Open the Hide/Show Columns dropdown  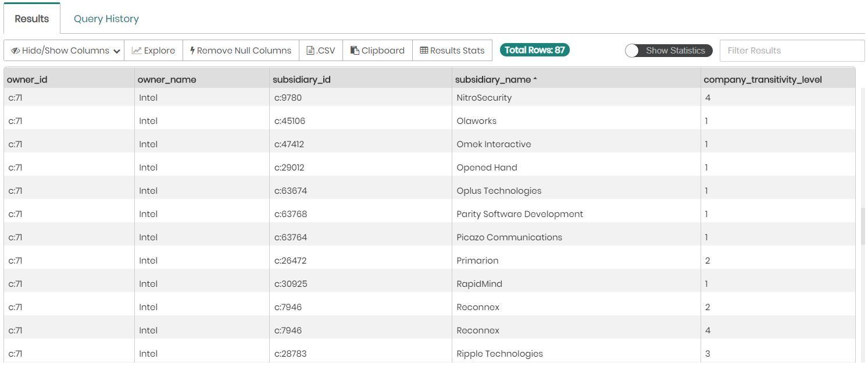click(64, 51)
